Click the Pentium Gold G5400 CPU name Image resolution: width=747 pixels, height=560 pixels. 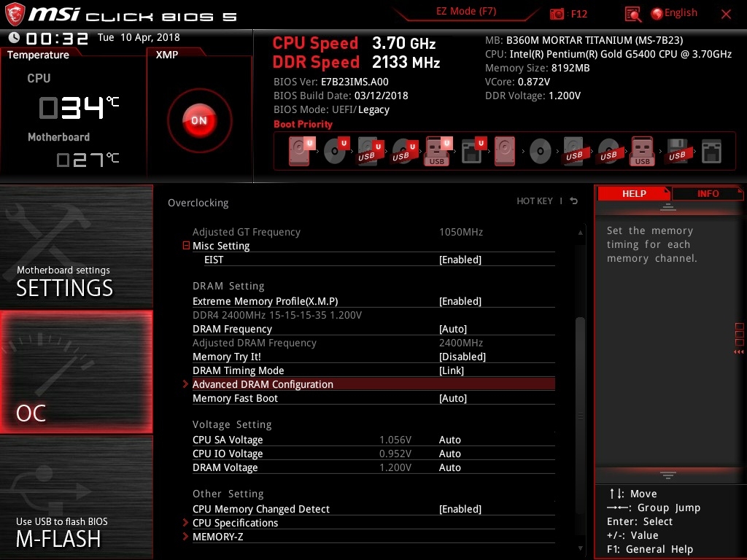tap(621, 54)
